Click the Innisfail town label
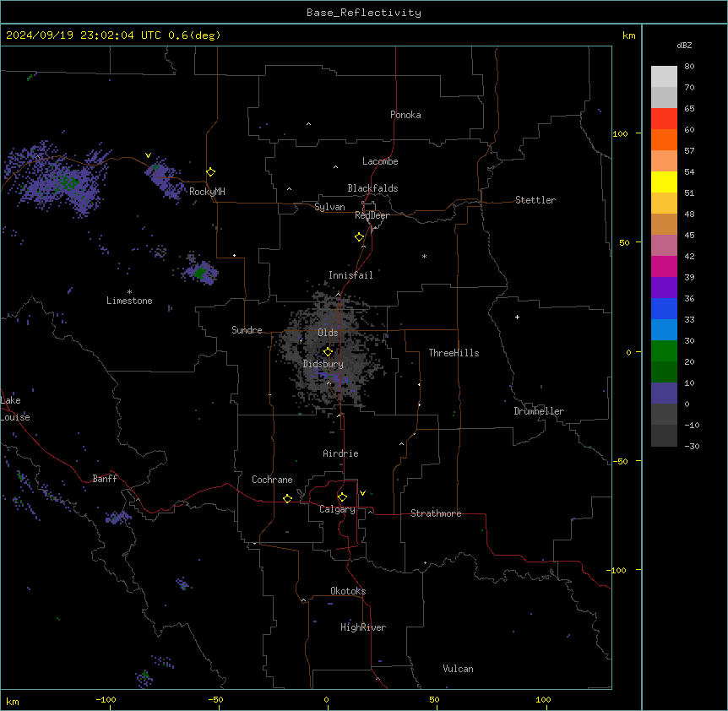Viewport: 728px width, 711px height. click(x=350, y=275)
